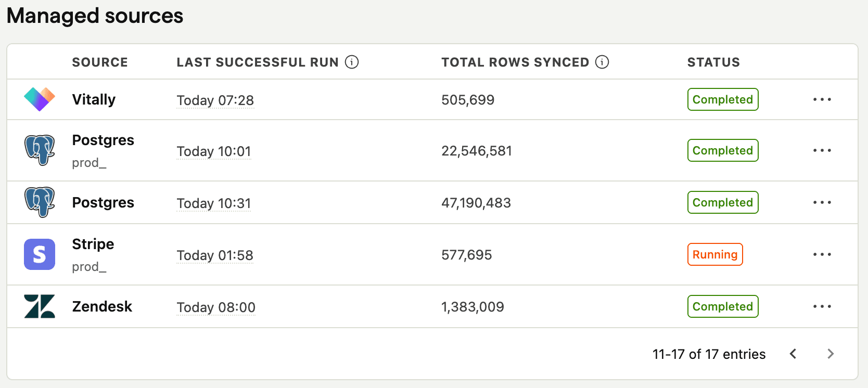This screenshot has width=868, height=388.
Task: Click the 505,699 rows synced value
Action: click(468, 99)
